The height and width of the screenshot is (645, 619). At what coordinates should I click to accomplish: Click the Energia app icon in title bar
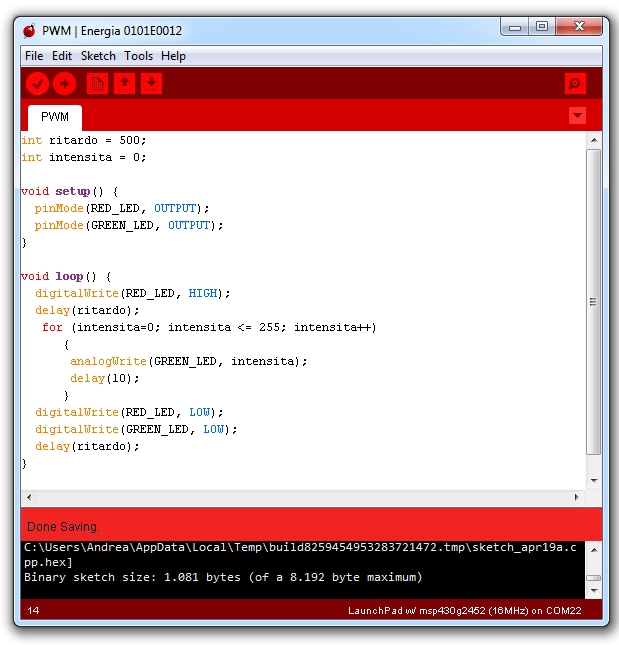tap(29, 31)
